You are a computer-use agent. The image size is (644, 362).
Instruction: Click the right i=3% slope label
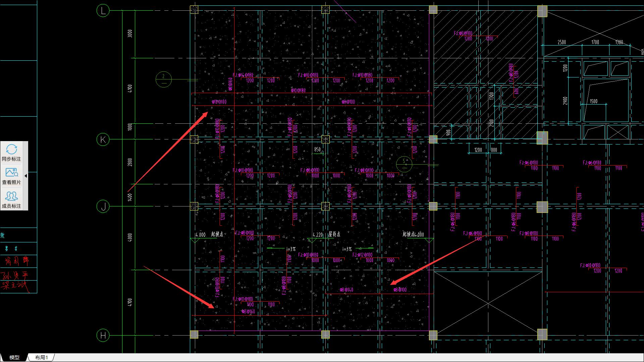[347, 249]
